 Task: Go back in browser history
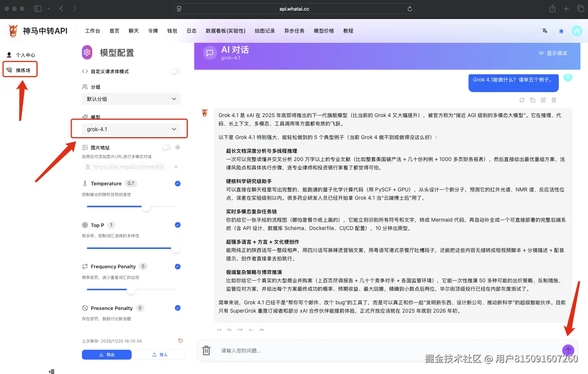[x=61, y=9]
